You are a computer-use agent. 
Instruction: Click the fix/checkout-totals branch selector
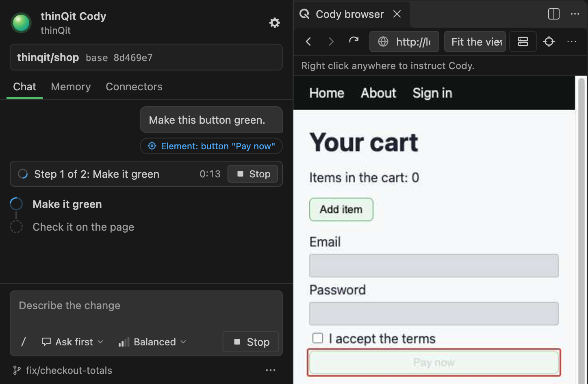click(63, 370)
